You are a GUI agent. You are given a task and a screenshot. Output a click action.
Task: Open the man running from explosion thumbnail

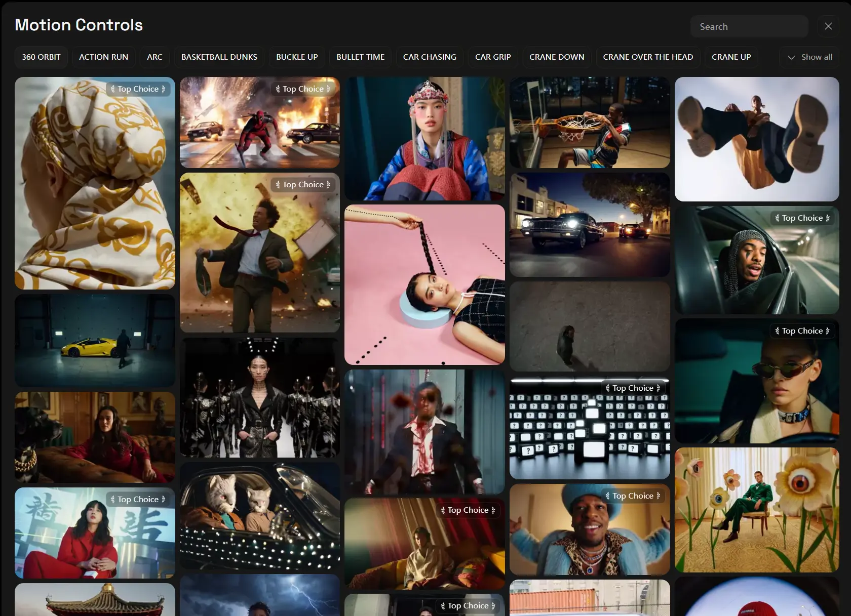260,253
